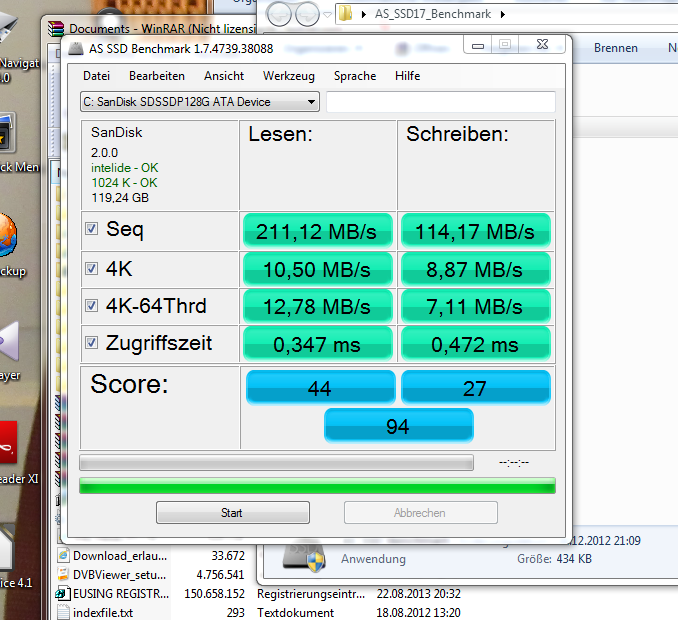This screenshot has height=620, width=678.
Task: Click the read score 44
Action: point(320,387)
